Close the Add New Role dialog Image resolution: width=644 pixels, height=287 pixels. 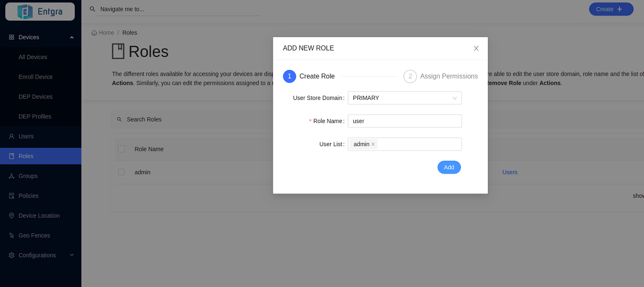476,48
